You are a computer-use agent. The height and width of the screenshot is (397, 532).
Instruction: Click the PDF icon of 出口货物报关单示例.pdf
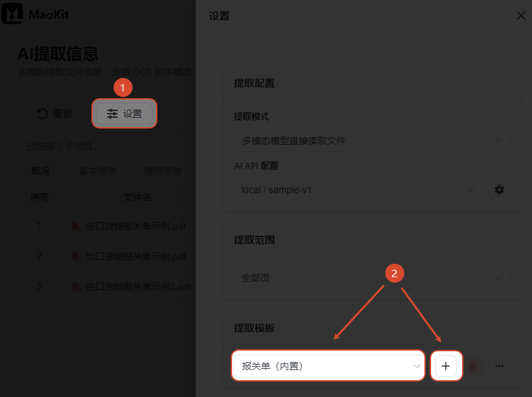[x=77, y=256]
